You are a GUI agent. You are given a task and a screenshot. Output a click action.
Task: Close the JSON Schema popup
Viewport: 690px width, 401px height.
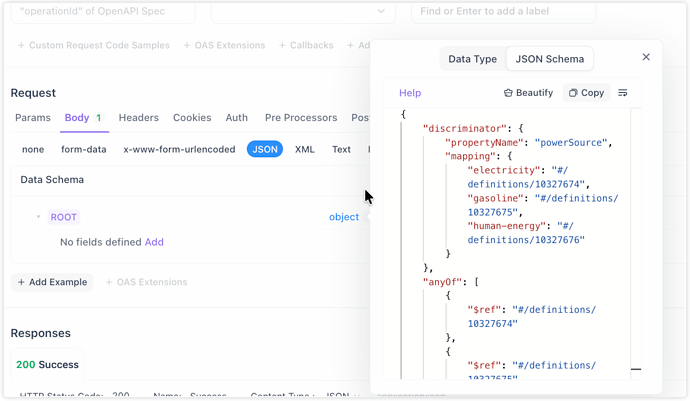[646, 57]
